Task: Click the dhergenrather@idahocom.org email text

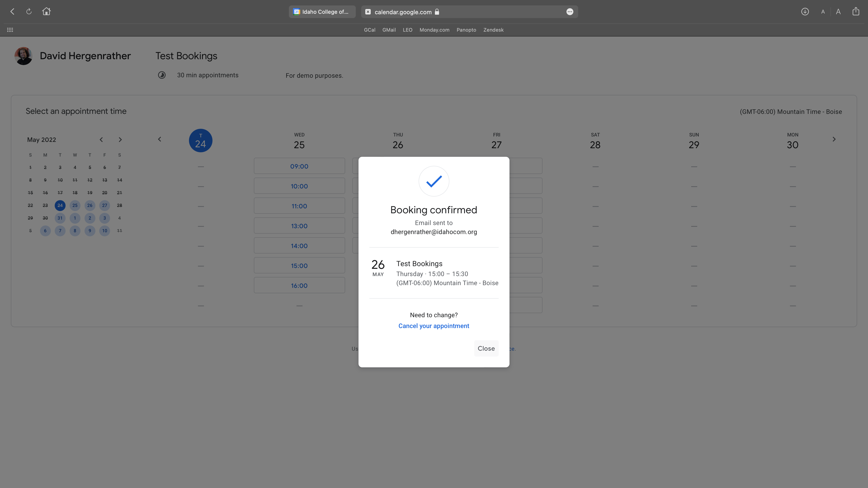Action: click(434, 232)
